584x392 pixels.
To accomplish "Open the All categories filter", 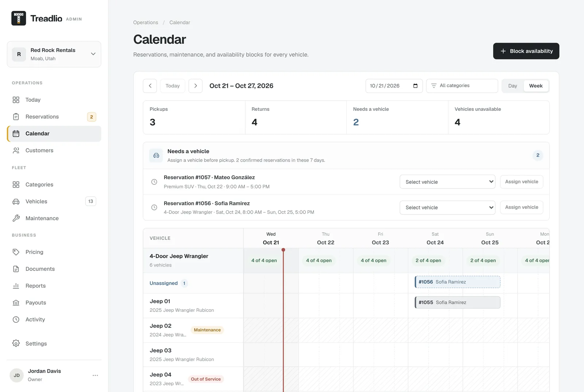I will (462, 86).
